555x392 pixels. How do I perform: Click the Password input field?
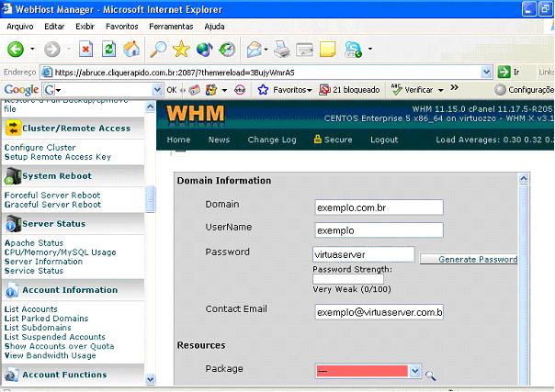coord(364,254)
